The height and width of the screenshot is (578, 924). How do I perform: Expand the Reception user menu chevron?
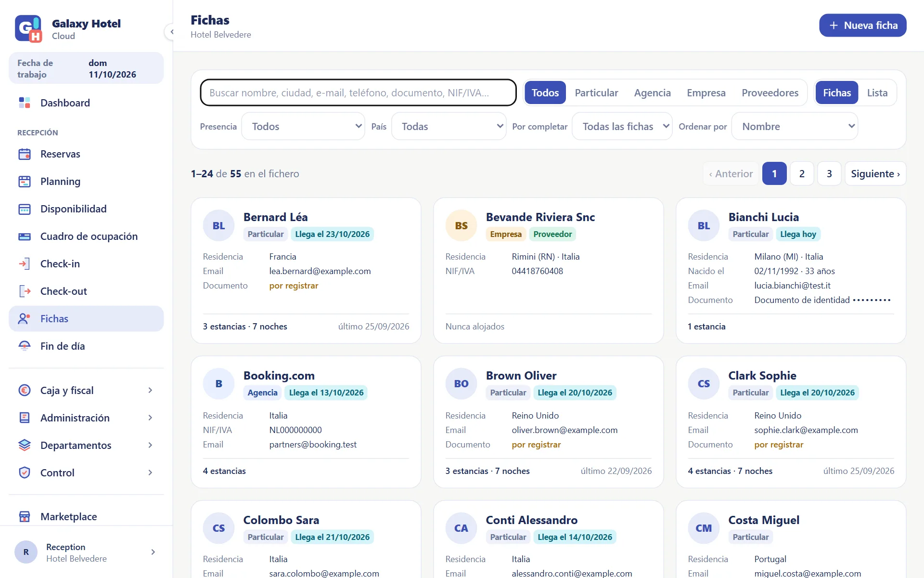(153, 552)
